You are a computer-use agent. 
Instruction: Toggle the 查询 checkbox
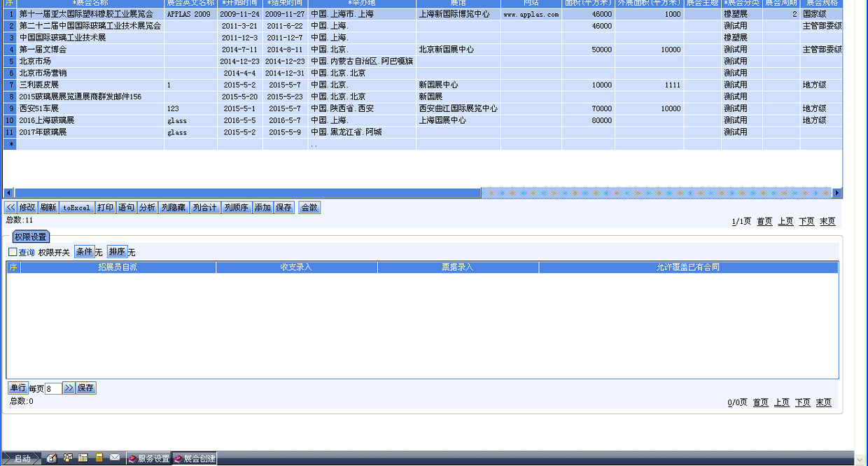[13, 252]
